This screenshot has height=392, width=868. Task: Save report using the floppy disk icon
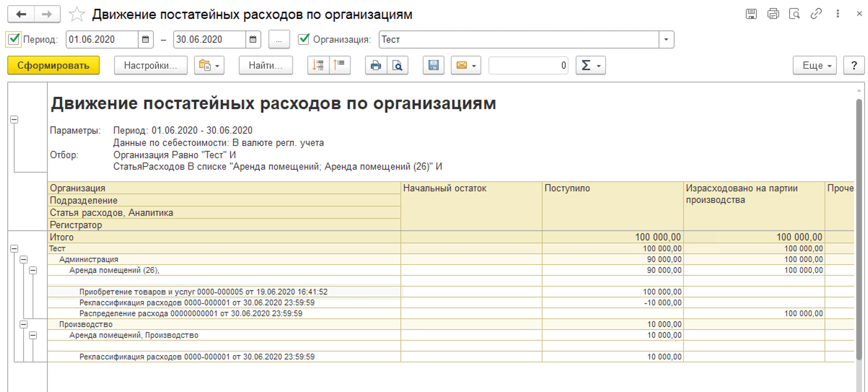coord(433,65)
